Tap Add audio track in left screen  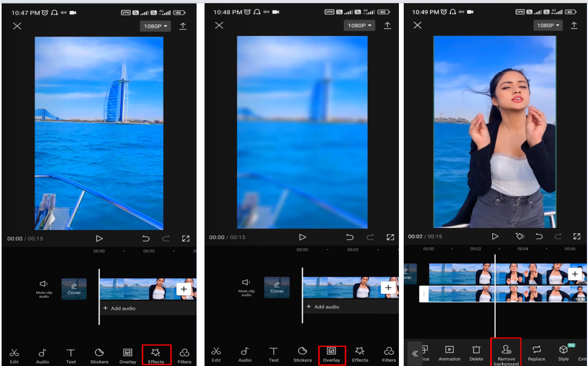(148, 308)
